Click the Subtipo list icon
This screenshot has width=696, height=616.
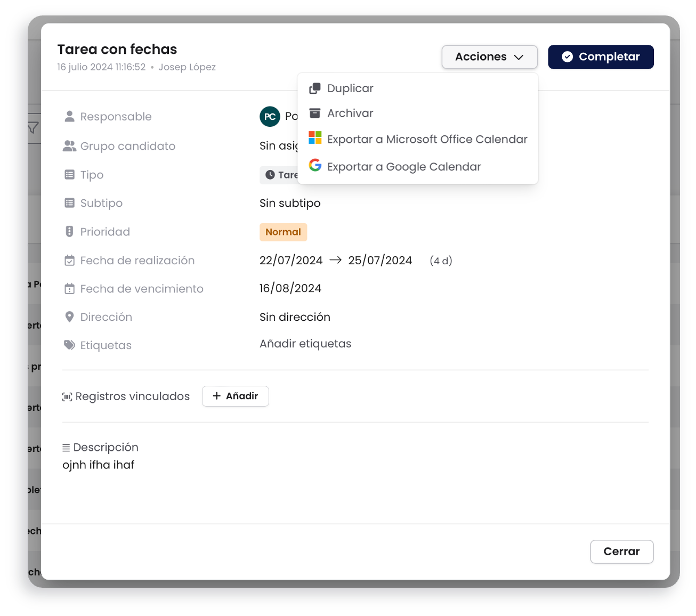click(x=69, y=203)
